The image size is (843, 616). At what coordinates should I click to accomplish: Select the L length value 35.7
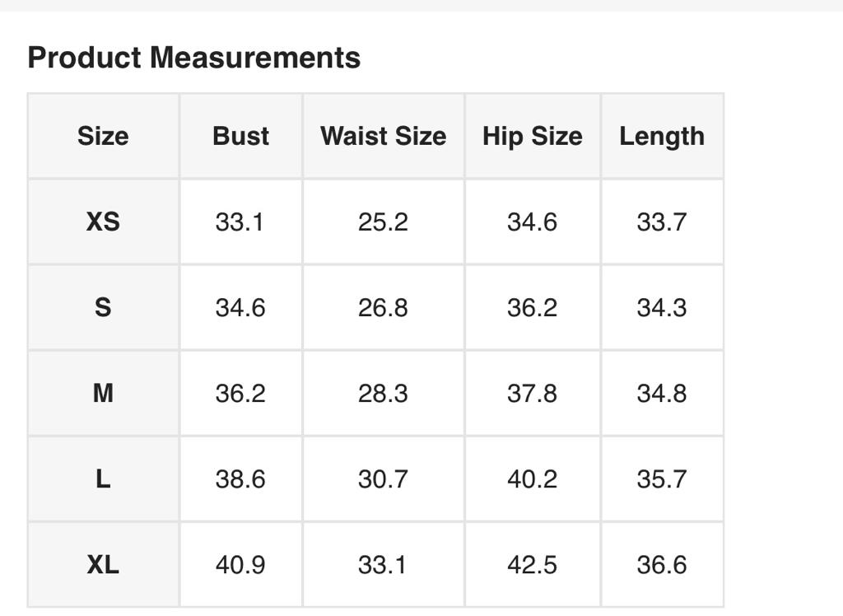(x=662, y=478)
